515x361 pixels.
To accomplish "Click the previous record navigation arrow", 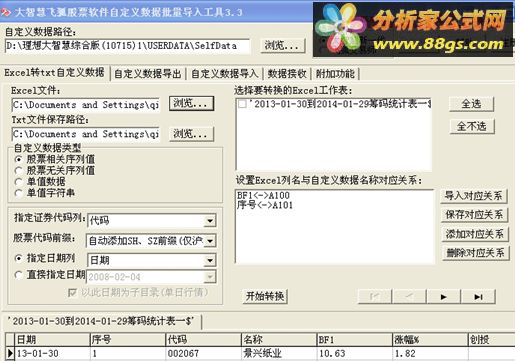I will tap(409, 296).
